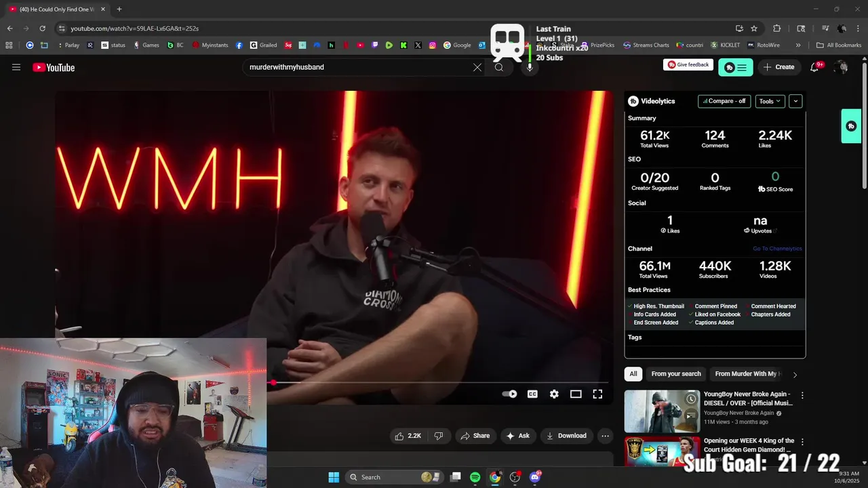Toggle closed captions on the video
This screenshot has height=488, width=868.
(x=533, y=394)
